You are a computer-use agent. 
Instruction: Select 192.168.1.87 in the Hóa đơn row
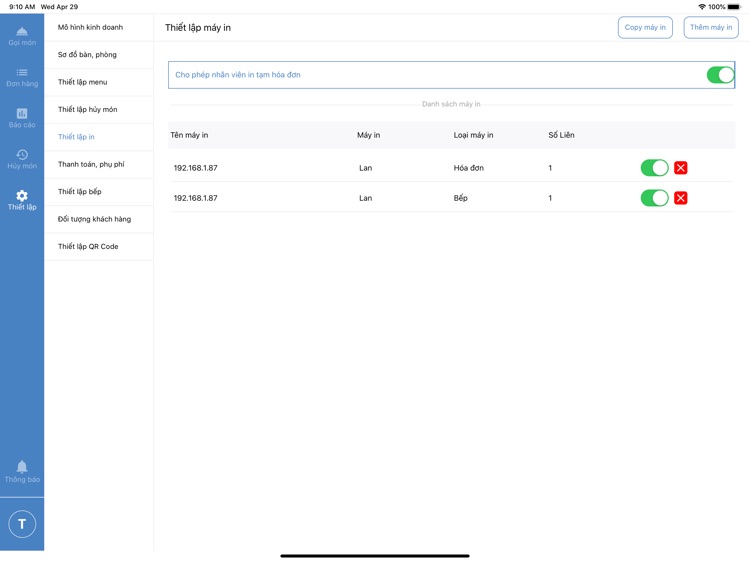pos(195,168)
